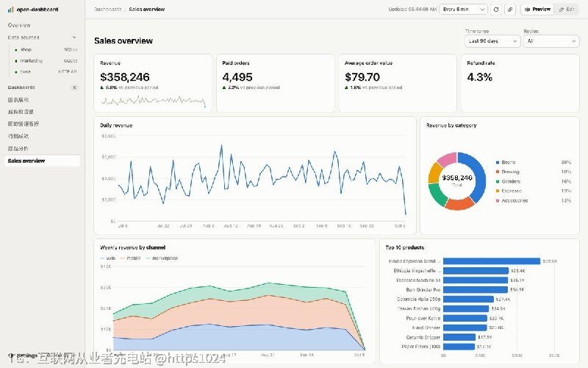Viewport: 588px width, 368px height.
Task: Open the Every 5 min refresh dropdown
Action: tap(463, 10)
